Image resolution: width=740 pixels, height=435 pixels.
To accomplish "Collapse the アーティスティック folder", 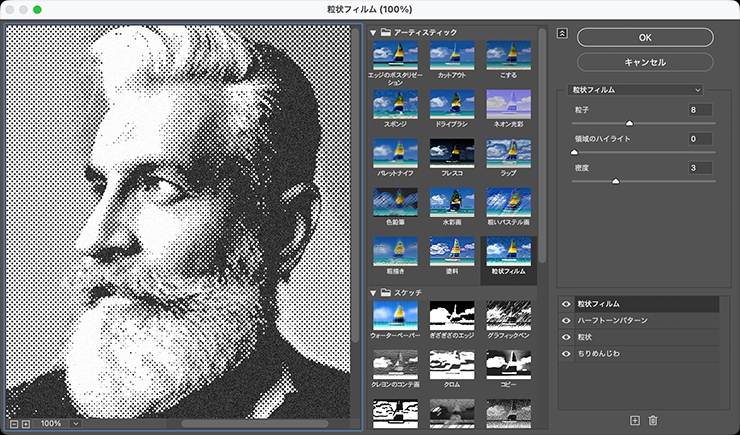I will pyautogui.click(x=373, y=33).
